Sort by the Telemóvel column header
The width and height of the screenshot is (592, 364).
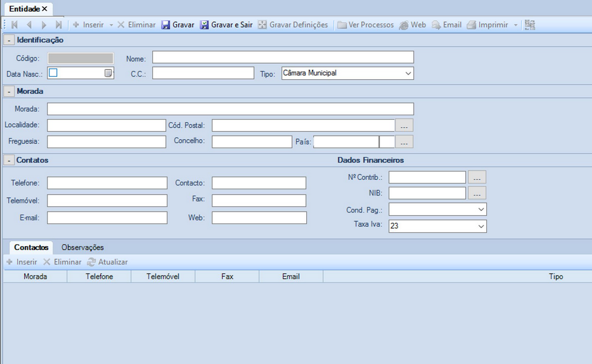pyautogui.click(x=163, y=277)
